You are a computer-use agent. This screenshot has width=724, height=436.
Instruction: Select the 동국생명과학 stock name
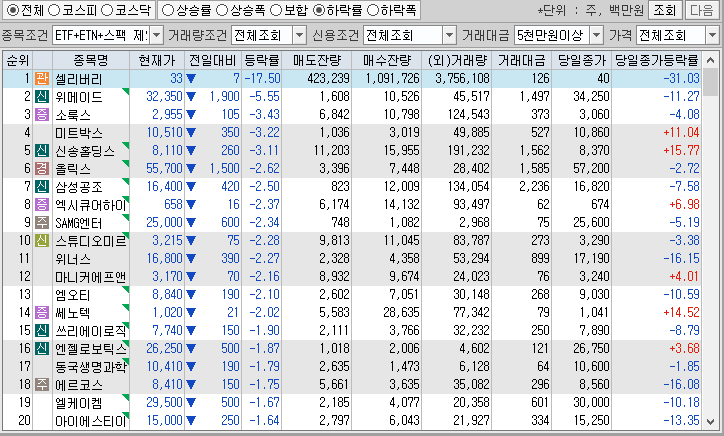(x=90, y=367)
